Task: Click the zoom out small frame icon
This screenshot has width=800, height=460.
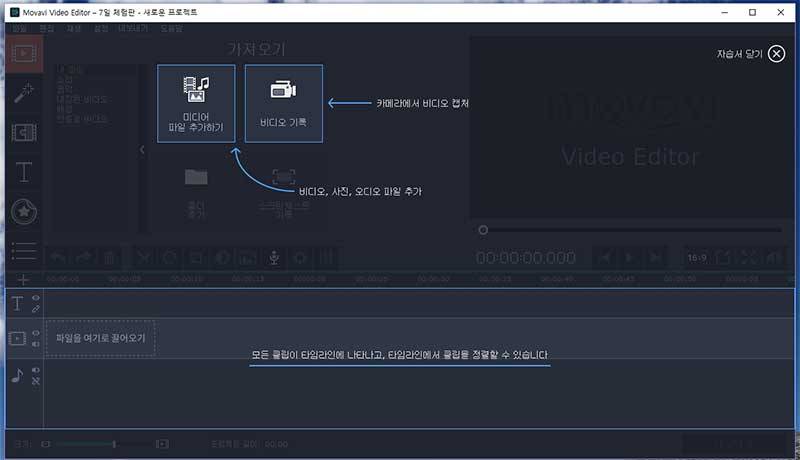Action: click(x=45, y=444)
